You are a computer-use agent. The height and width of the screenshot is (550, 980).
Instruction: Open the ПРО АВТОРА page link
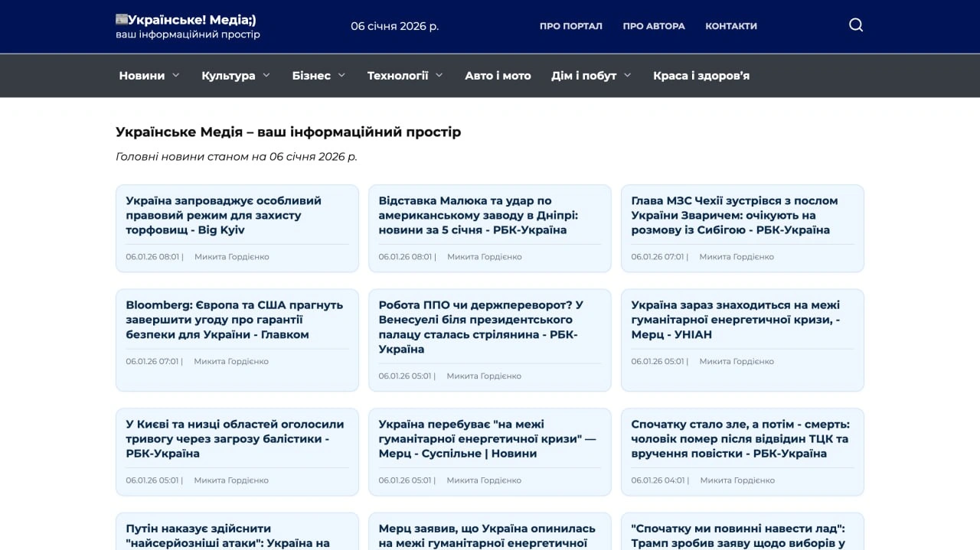654,26
